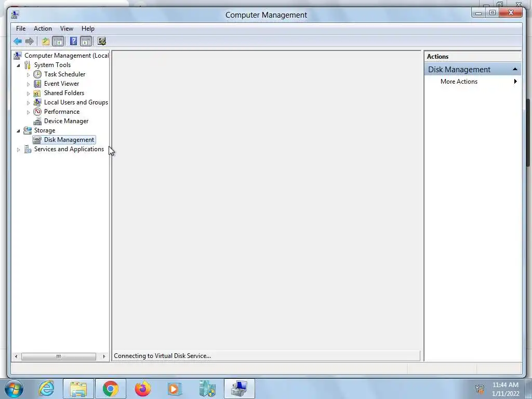Select Performance in the tree

(62, 112)
